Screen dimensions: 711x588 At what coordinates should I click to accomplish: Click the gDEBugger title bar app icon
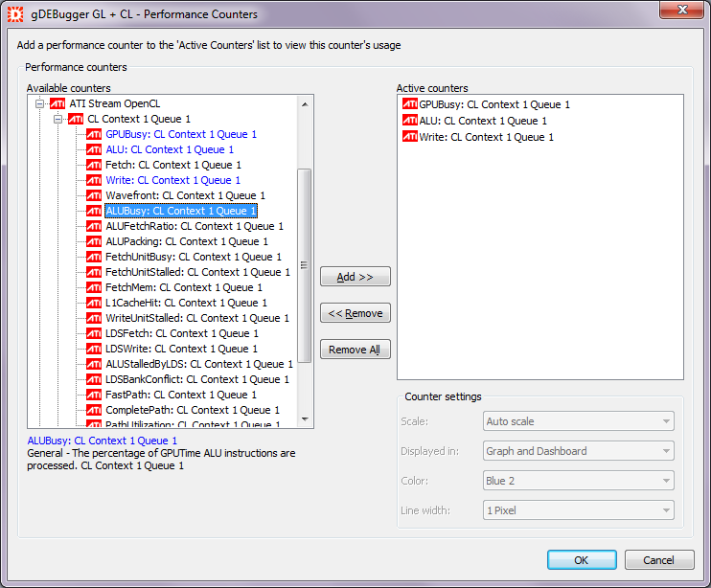tap(15, 14)
